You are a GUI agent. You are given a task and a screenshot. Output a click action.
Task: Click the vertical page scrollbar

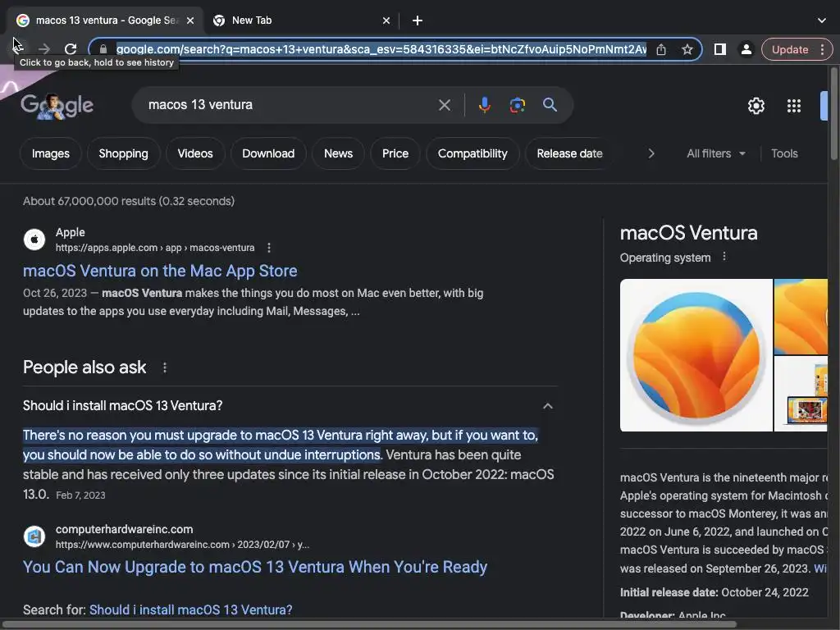click(834, 113)
